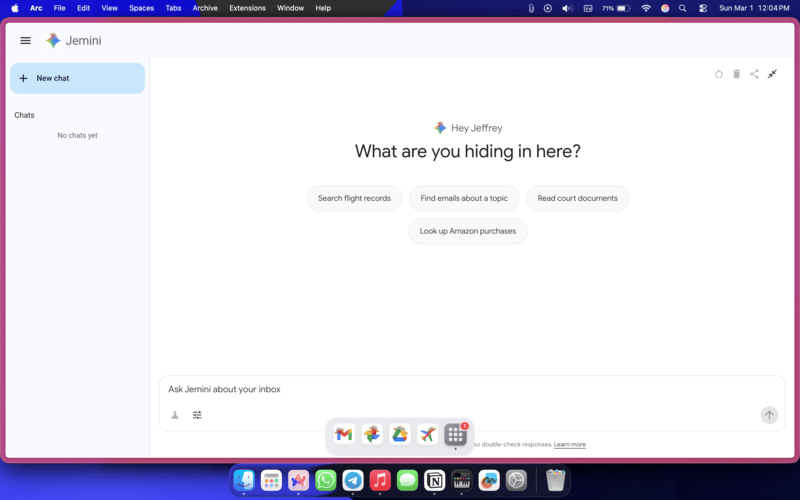Delete chat with the trash icon

coord(736,74)
